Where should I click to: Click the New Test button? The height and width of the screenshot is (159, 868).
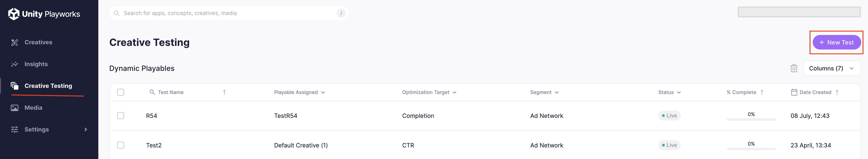pos(837,42)
